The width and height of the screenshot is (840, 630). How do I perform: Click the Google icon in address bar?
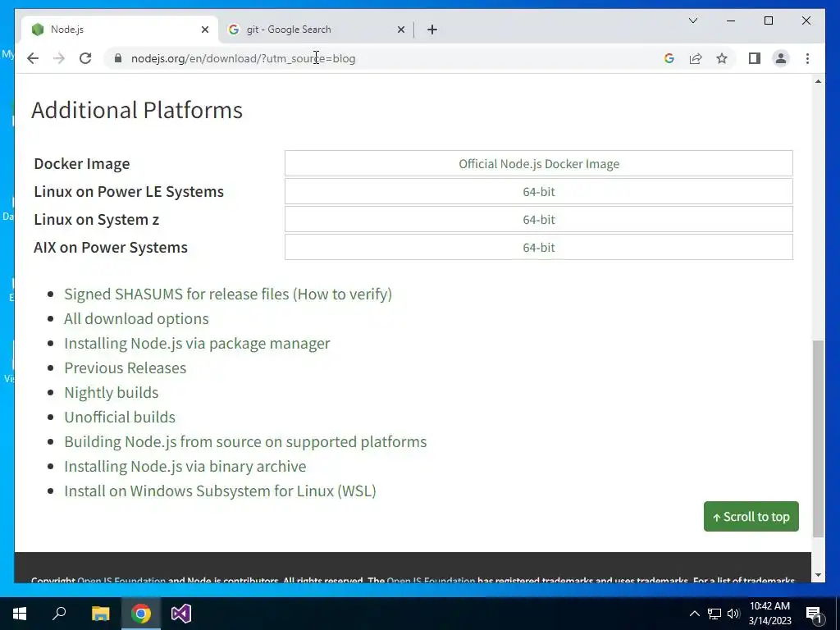point(669,58)
